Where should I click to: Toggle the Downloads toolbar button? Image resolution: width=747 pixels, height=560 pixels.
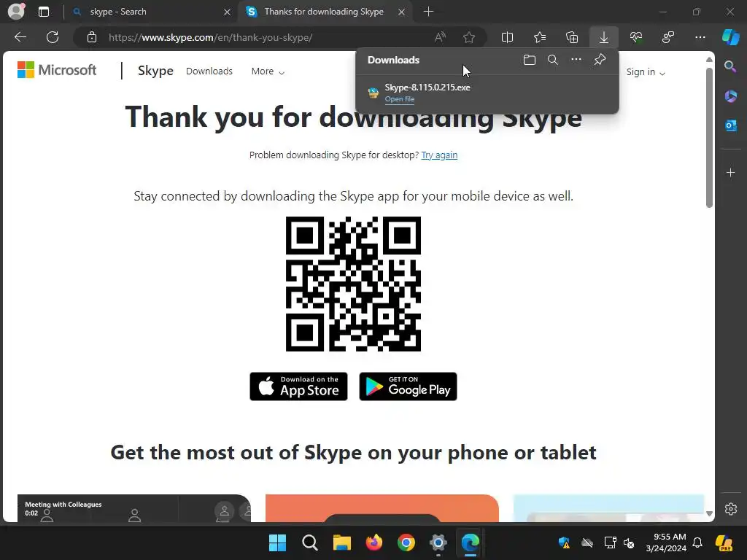pos(603,37)
